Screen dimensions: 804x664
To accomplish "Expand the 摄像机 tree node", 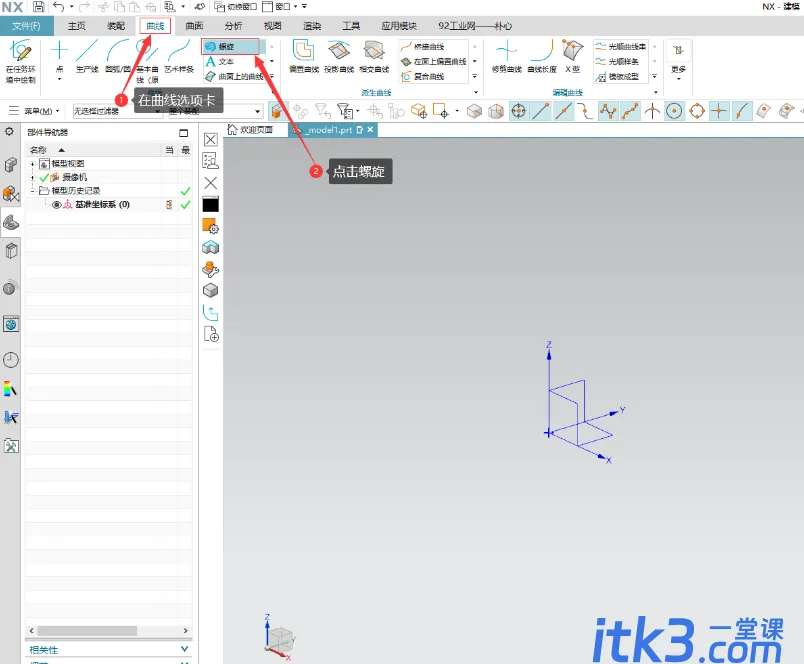I will pyautogui.click(x=32, y=177).
